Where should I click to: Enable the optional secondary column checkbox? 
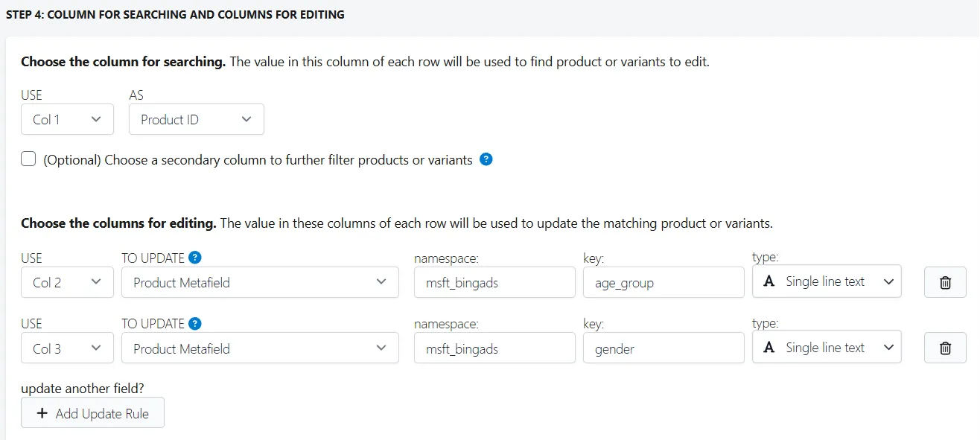click(28, 159)
